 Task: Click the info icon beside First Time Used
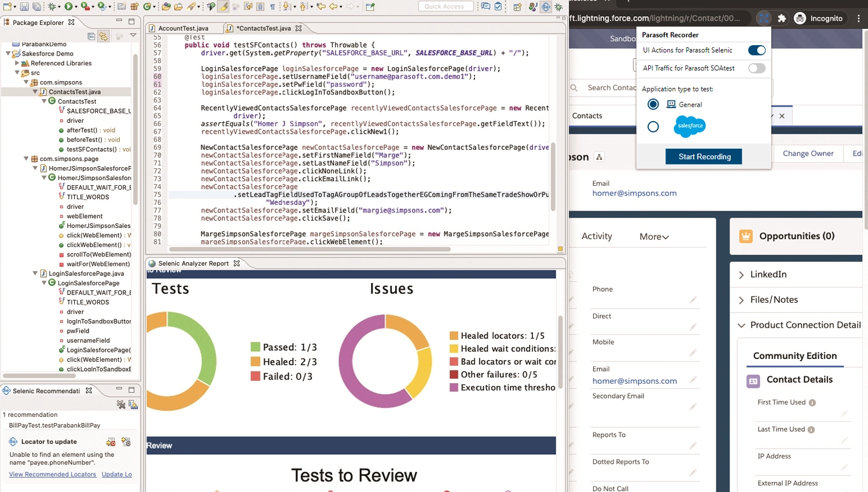pos(812,403)
